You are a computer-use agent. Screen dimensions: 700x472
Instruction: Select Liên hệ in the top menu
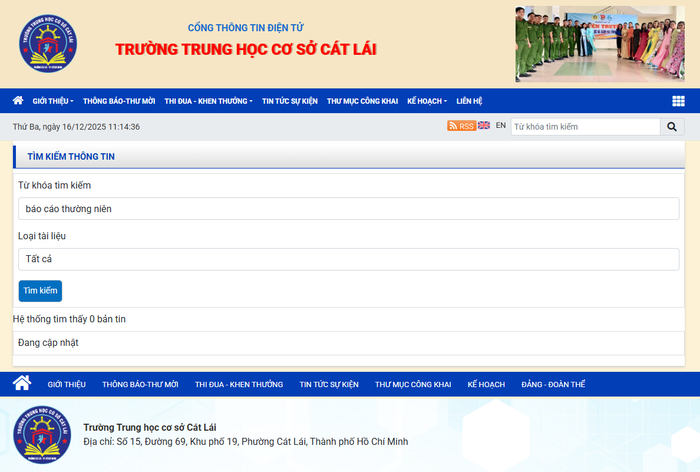tap(469, 101)
